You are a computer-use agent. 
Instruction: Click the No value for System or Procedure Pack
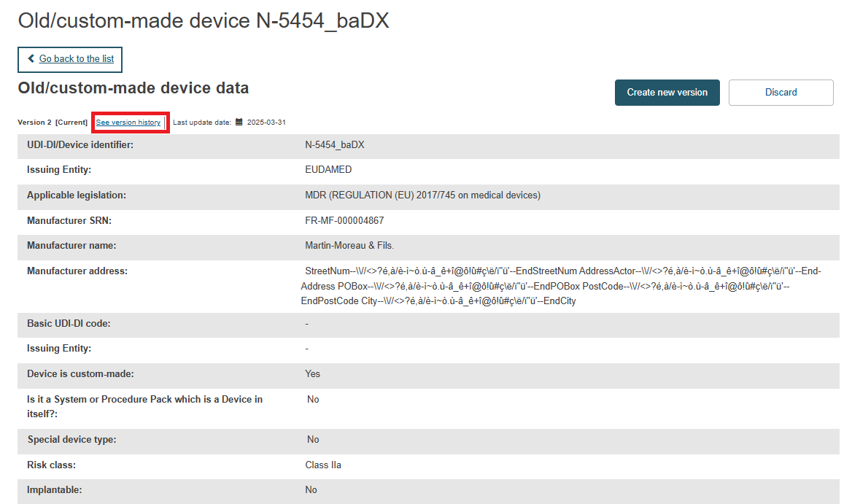313,399
